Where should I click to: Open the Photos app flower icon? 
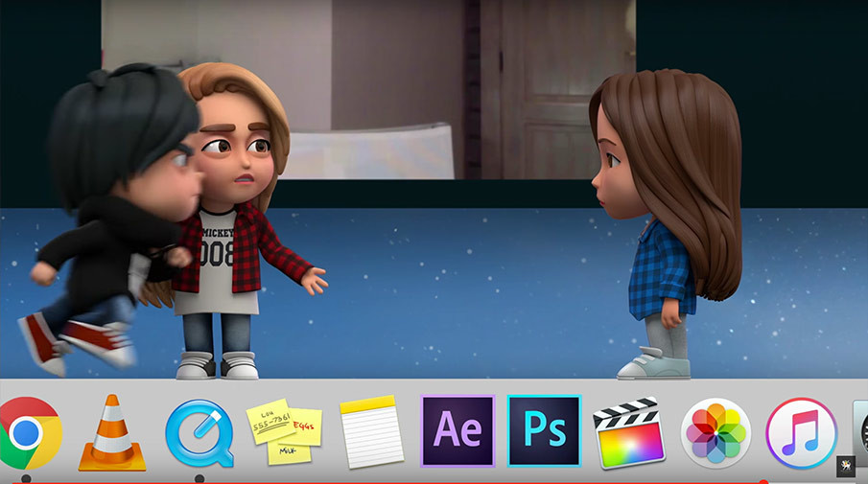[716, 432]
